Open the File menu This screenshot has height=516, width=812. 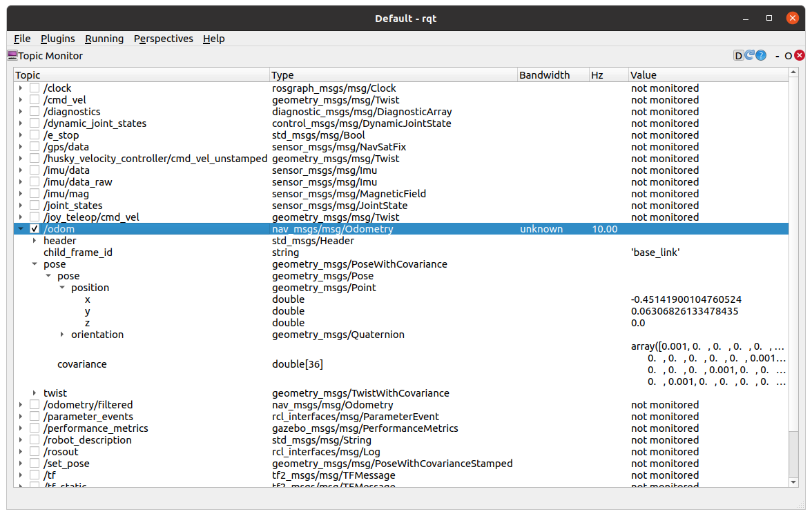point(22,39)
